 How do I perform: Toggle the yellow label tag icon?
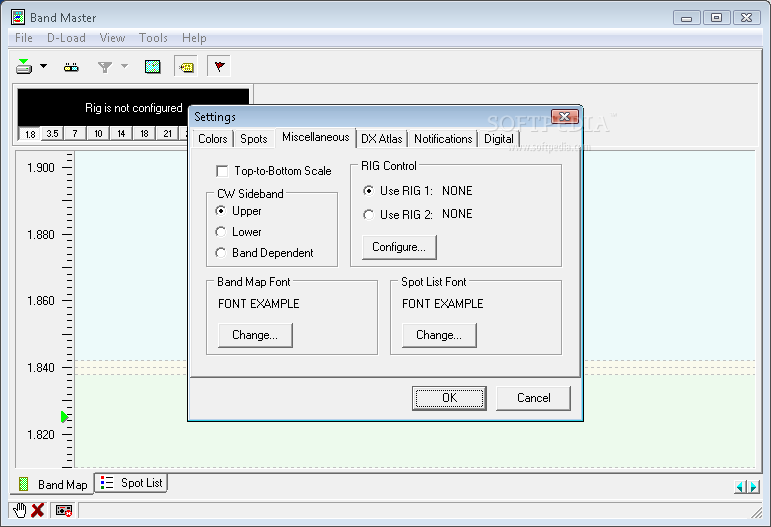[x=186, y=67]
